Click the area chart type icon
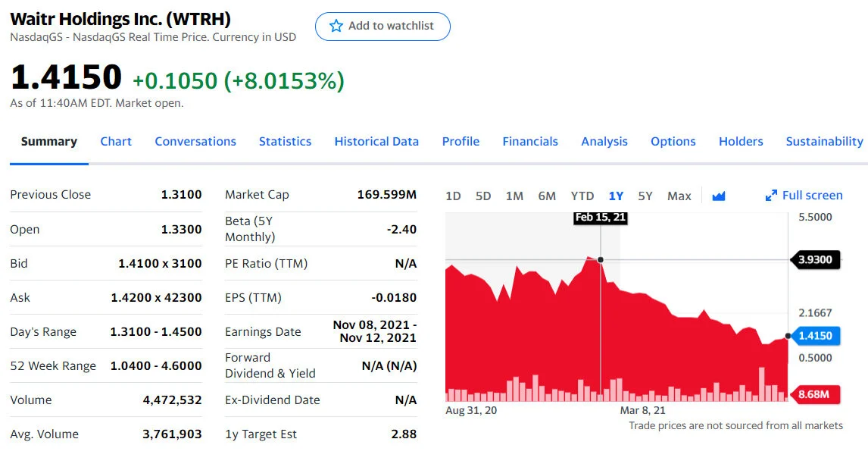Screen dimensions: 868x464 [x=719, y=196]
